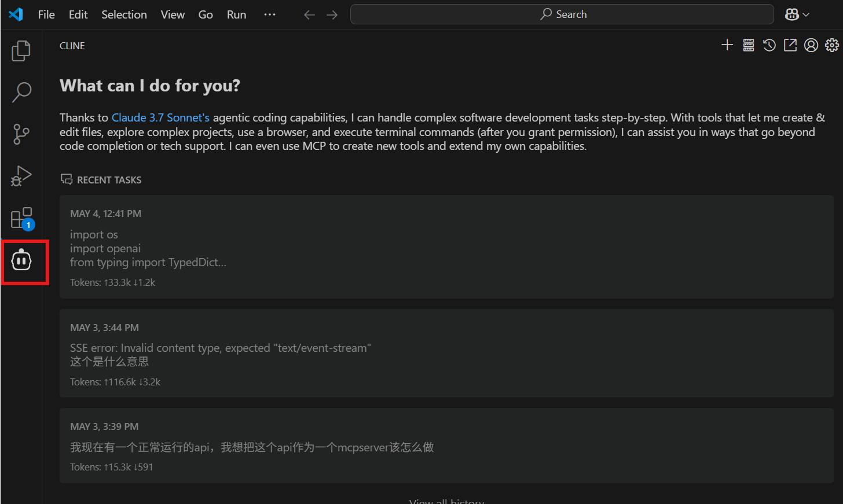Open the Search view
Image resolution: width=843 pixels, height=504 pixels.
(21, 92)
